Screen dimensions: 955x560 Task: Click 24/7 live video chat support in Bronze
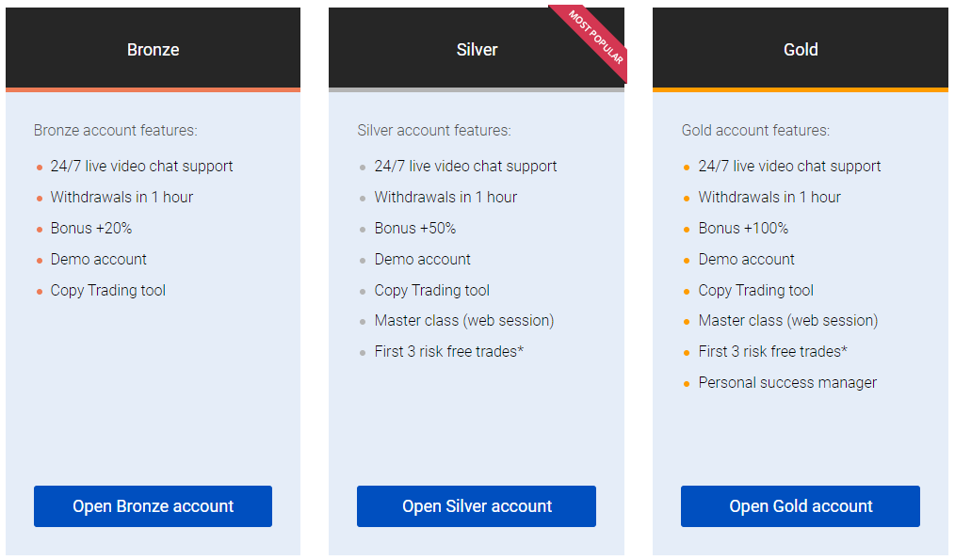141,167
